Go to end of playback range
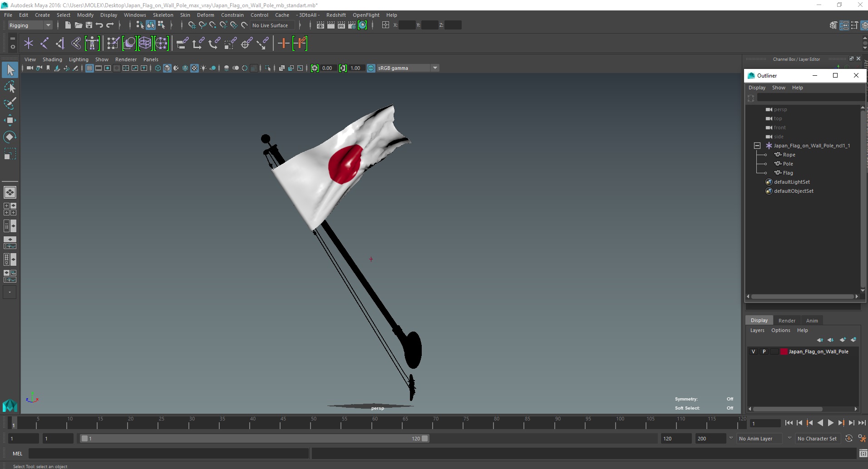 click(x=862, y=423)
